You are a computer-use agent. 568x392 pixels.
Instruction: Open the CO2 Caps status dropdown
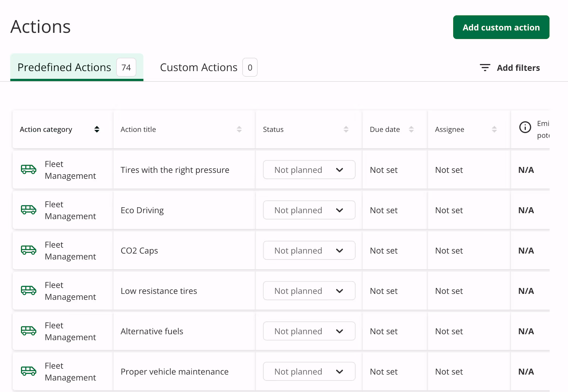click(309, 250)
